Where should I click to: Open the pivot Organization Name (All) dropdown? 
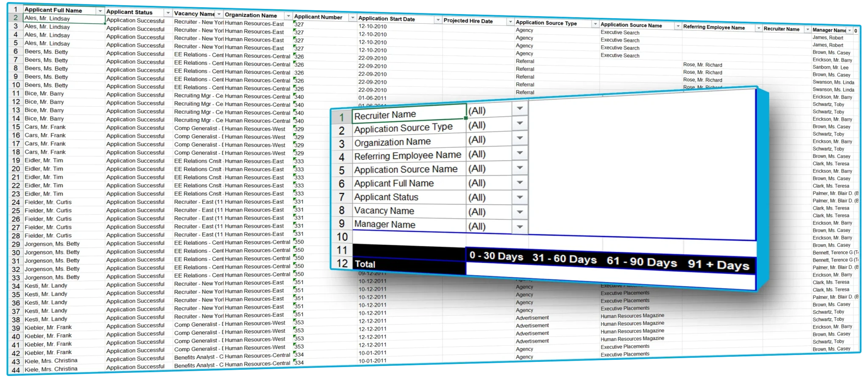(x=520, y=138)
